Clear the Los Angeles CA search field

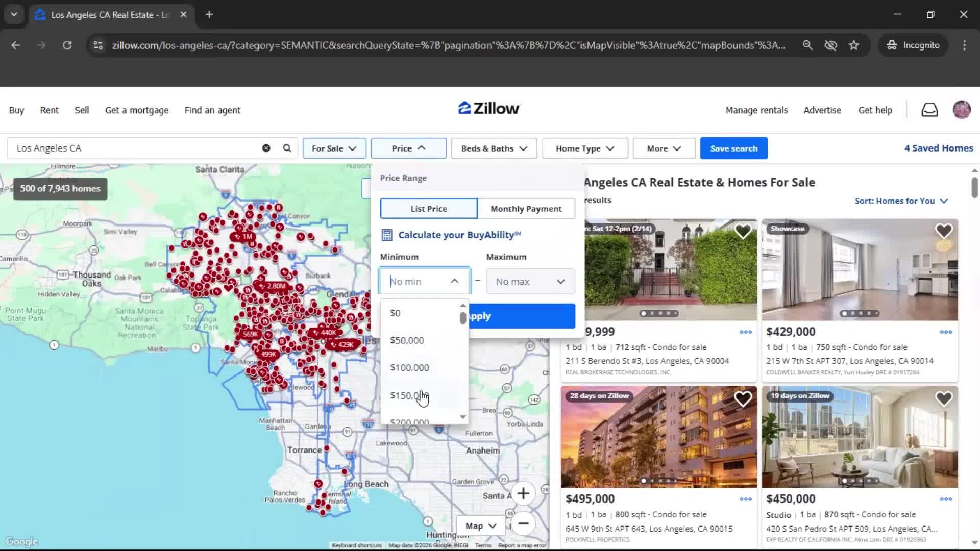click(266, 148)
